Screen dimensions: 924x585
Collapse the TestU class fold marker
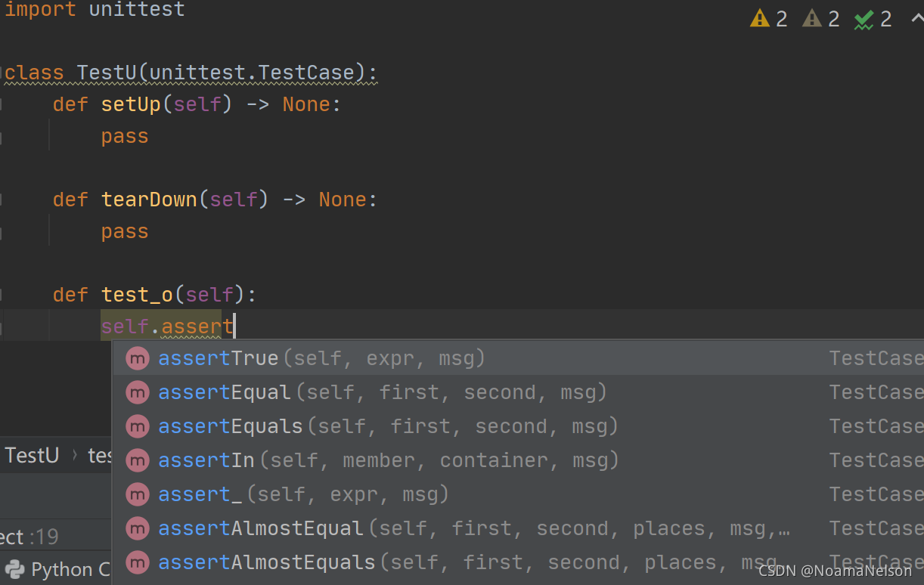click(2, 73)
